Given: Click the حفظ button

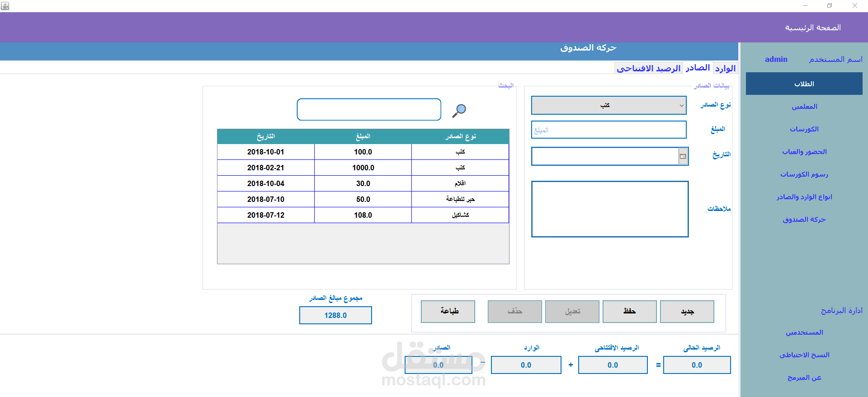Looking at the screenshot, I should 630,312.
